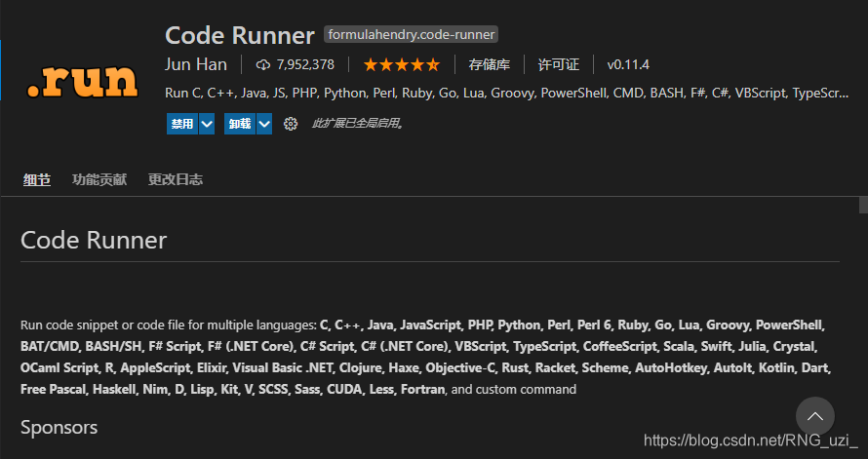Screen dimensions: 868x459
Task: Switch to the 更改日志 (Changelog) tab
Action: pos(175,179)
